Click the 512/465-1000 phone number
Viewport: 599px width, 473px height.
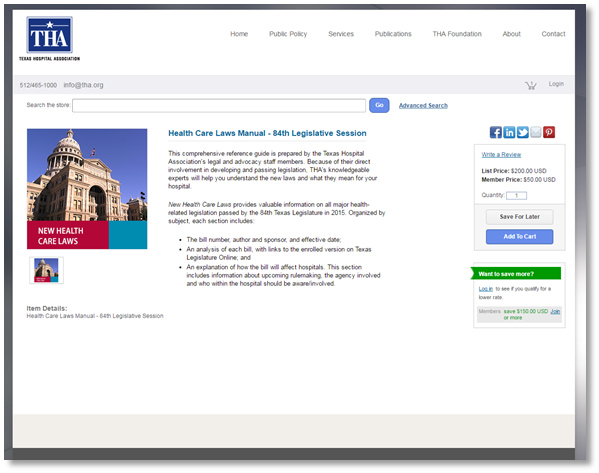click(38, 85)
